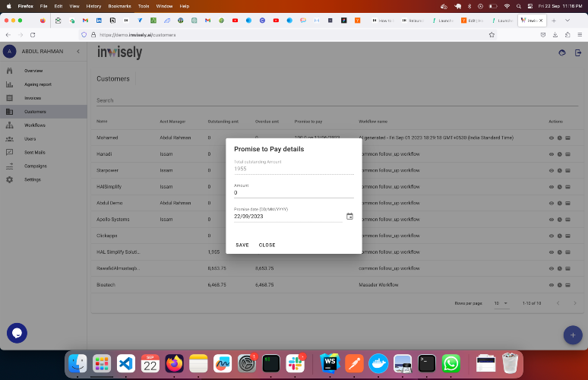The width and height of the screenshot is (588, 380).
Task: Expand the Rows per page dropdown
Action: point(501,303)
